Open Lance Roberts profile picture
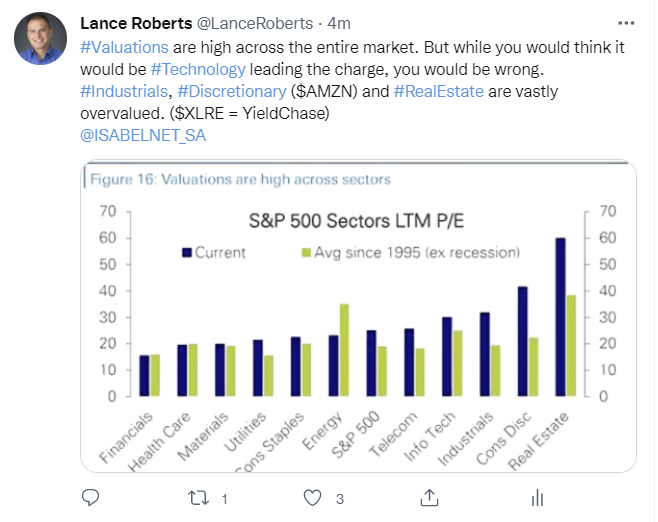Screen dimensions: 658x522 point(40,38)
